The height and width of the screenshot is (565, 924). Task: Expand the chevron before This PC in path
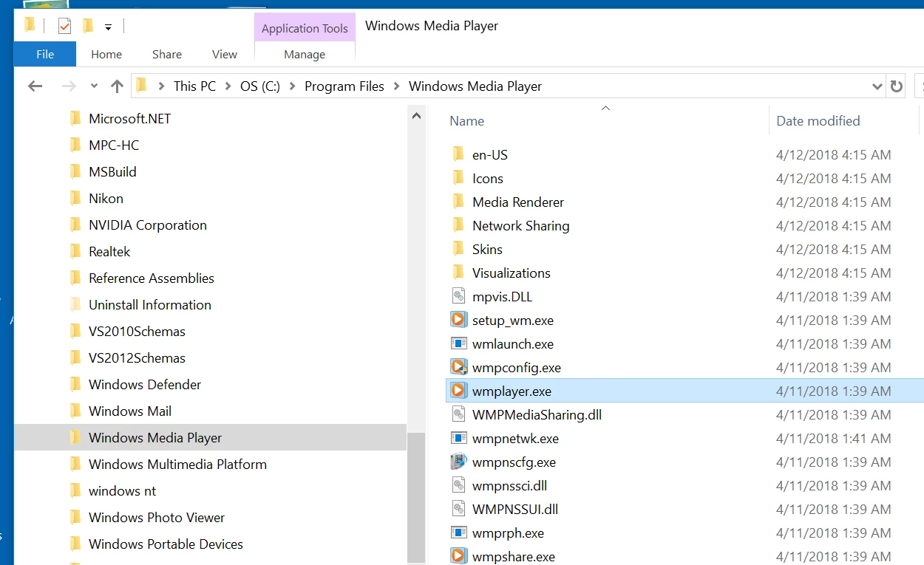(x=161, y=86)
